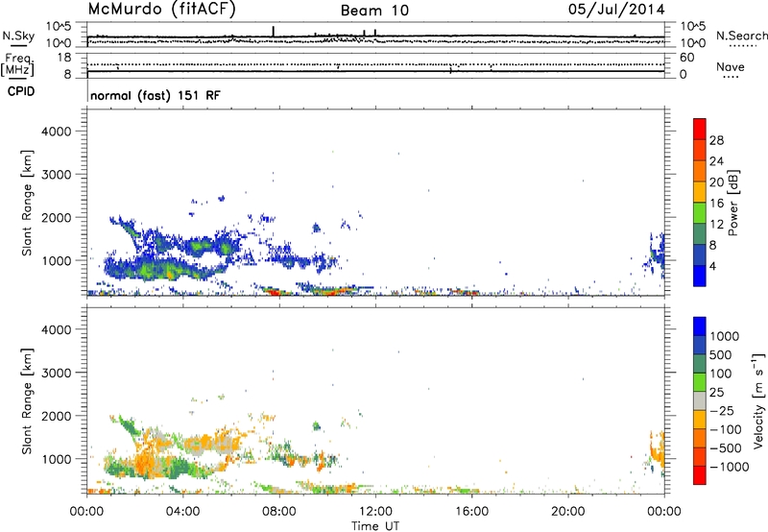Click the 'Nave' legend label

click(731, 66)
